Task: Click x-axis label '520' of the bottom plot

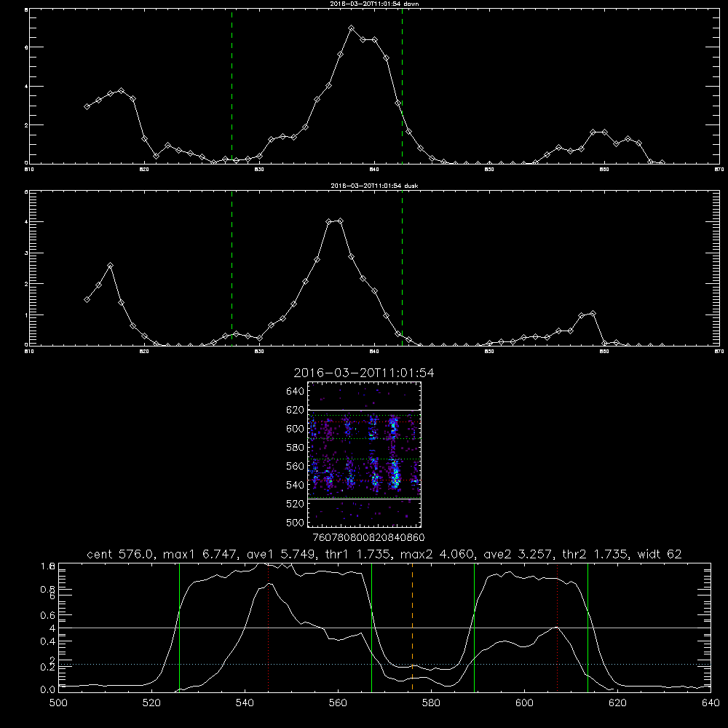Action: coord(151,703)
